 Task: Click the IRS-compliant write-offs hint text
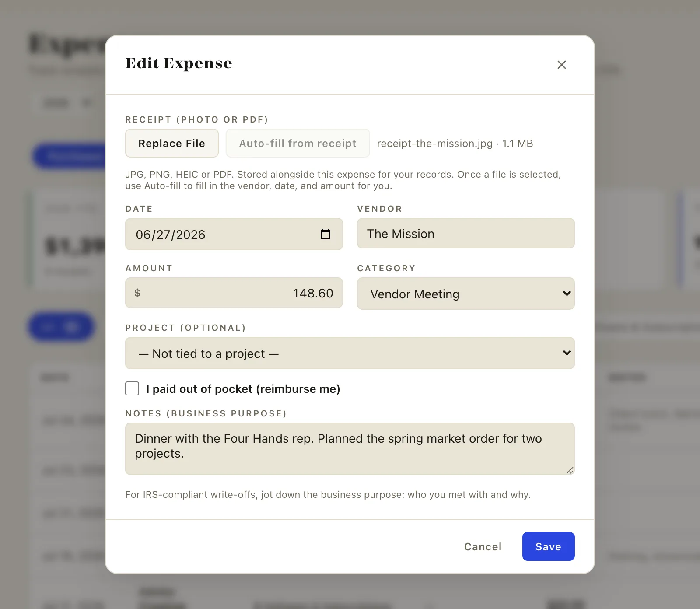(x=328, y=495)
